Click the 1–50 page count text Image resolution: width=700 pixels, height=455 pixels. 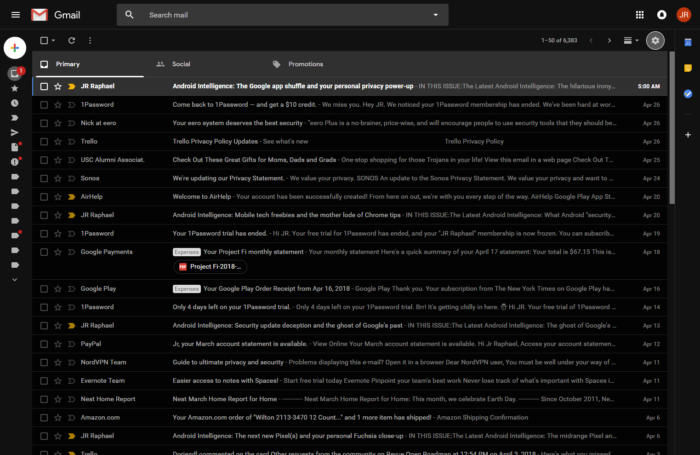(x=559, y=41)
